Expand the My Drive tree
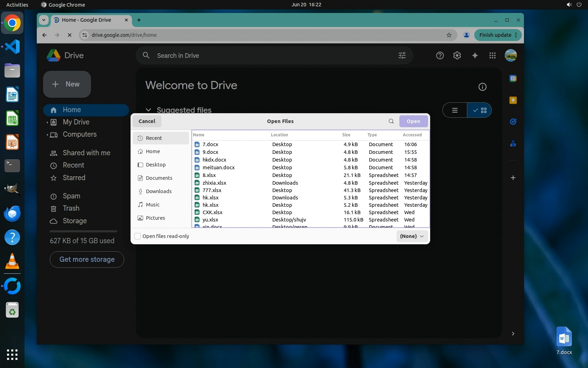588x368 pixels. pos(47,122)
